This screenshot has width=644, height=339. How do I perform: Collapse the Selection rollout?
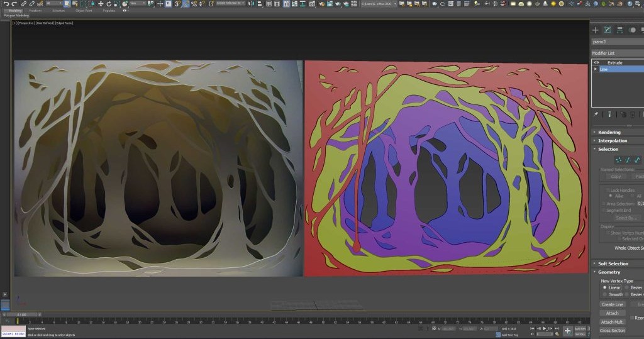tap(608, 149)
